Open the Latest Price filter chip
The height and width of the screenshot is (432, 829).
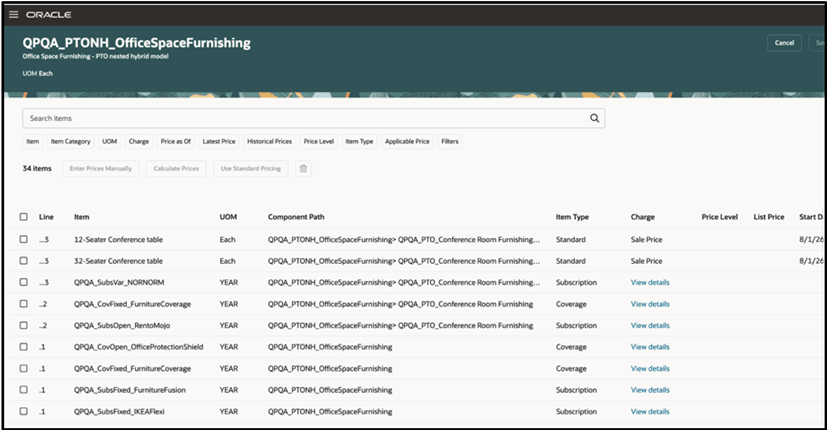[219, 142]
